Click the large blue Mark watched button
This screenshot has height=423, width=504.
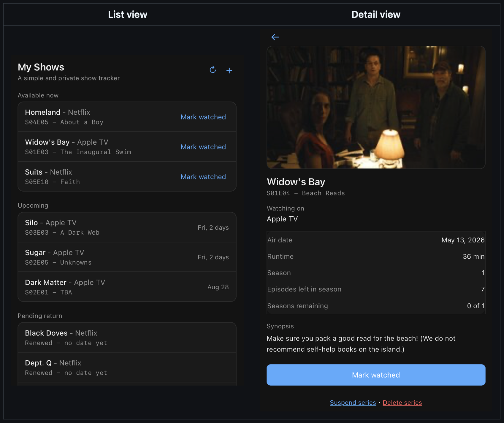pos(376,375)
